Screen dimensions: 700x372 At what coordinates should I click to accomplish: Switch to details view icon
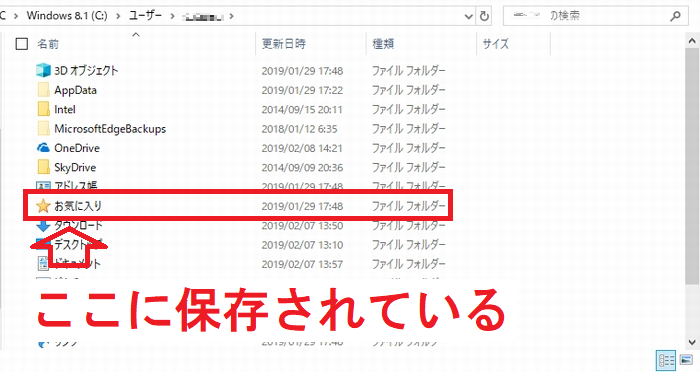coord(666,360)
